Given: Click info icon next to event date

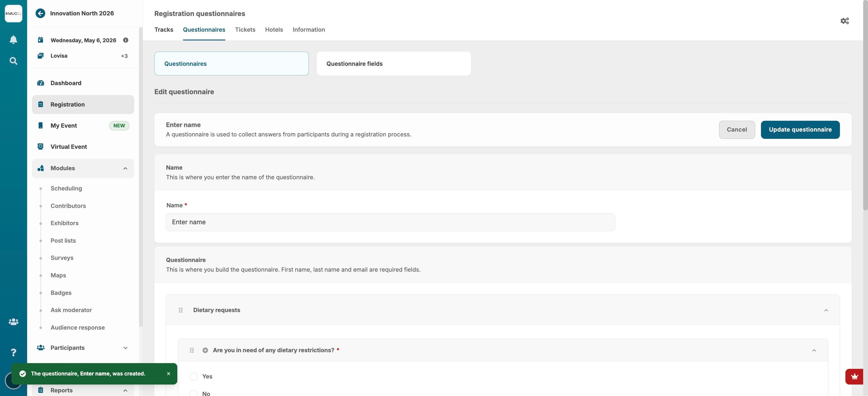Looking at the screenshot, I should [126, 40].
